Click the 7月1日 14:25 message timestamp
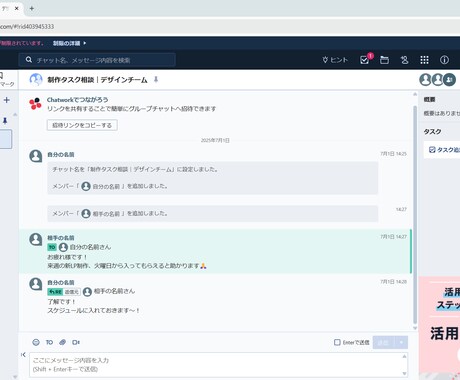 point(393,154)
